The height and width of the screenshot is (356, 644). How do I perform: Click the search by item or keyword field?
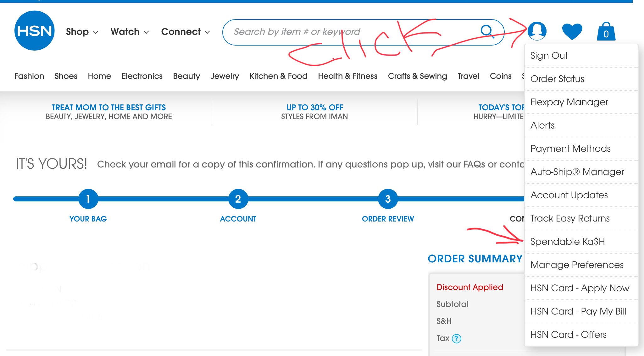pos(363,32)
